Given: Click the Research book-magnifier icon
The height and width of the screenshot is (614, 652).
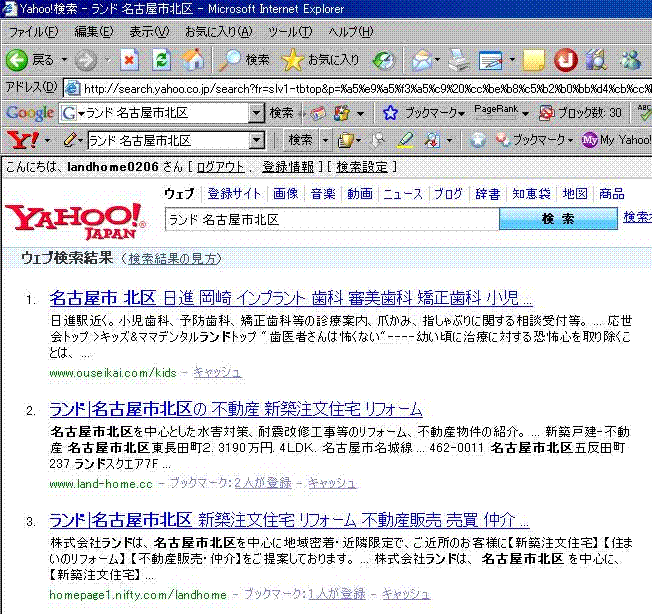Looking at the screenshot, I should coord(596,61).
